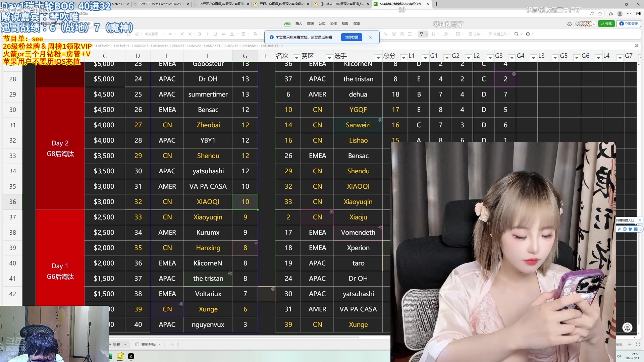Collapse the formula bar

pyautogui.click(x=636, y=46)
